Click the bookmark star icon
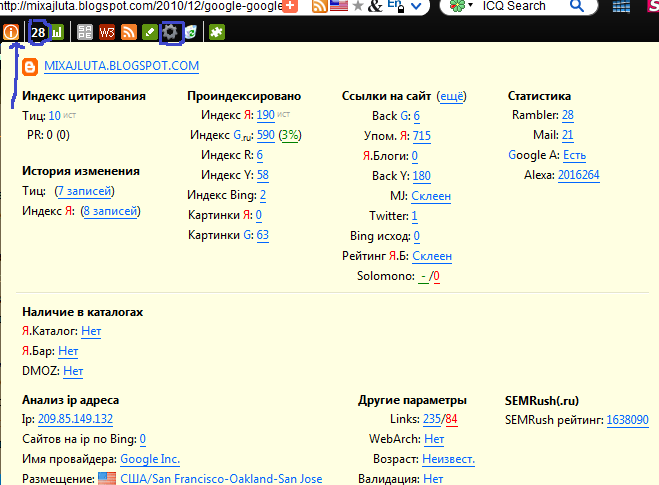 pyautogui.click(x=358, y=6)
